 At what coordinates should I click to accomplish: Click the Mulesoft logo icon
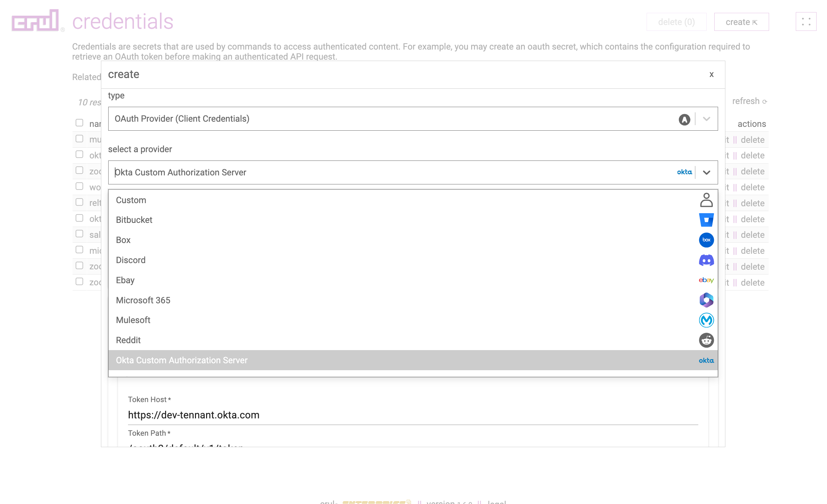point(706,320)
